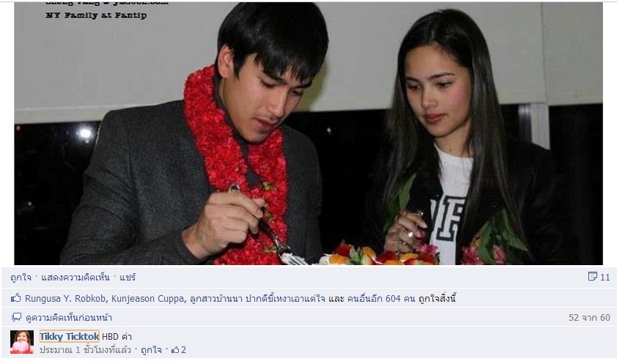Click แสดงความคิดเห็น to write a comment
This screenshot has width=617, height=364.
pos(75,277)
